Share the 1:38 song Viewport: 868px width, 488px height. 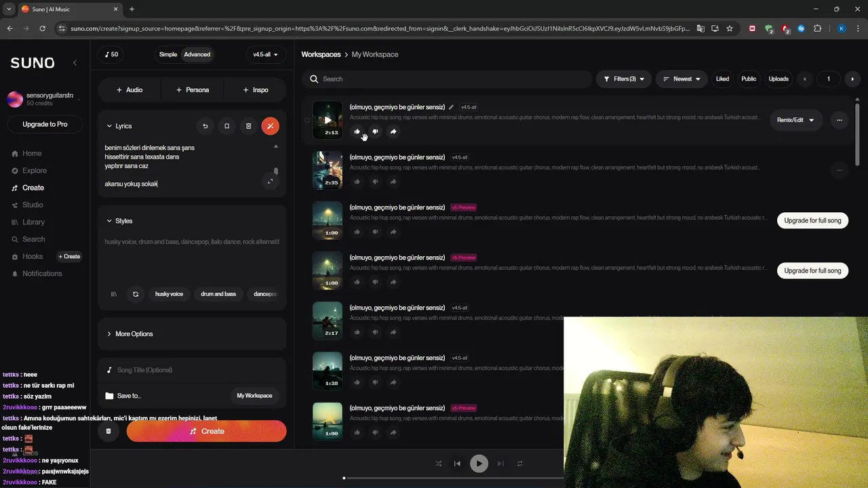393,382
